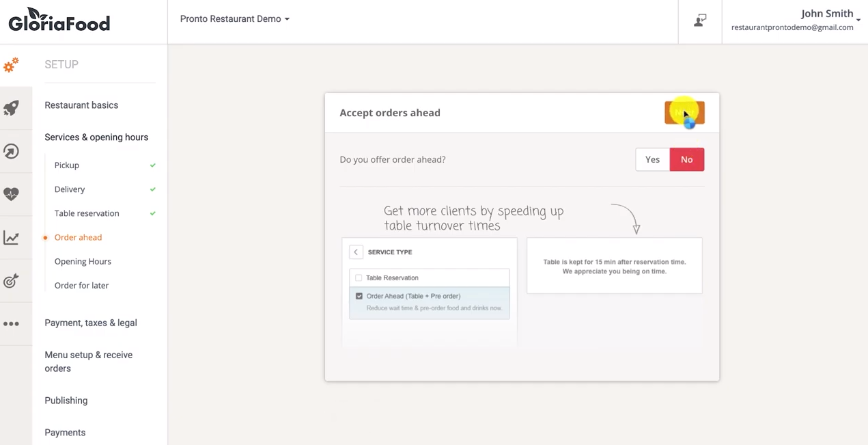Expand Menu setup & receive orders
Screen dimensions: 868x445
click(x=89, y=362)
